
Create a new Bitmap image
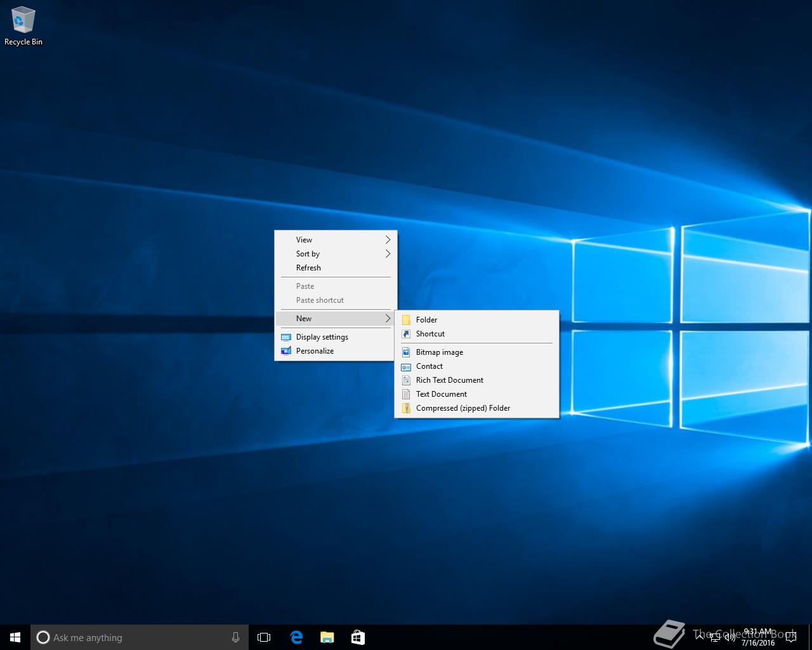click(476, 352)
